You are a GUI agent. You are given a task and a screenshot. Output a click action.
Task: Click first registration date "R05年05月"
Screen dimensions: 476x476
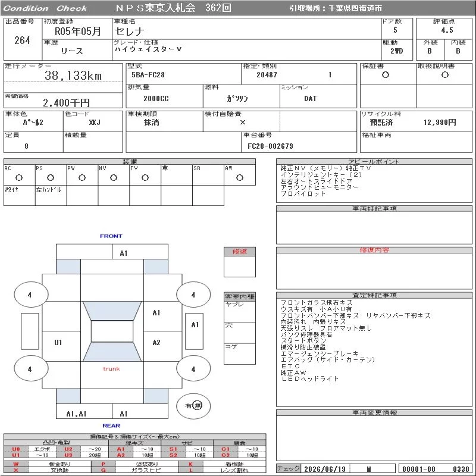[78, 31]
